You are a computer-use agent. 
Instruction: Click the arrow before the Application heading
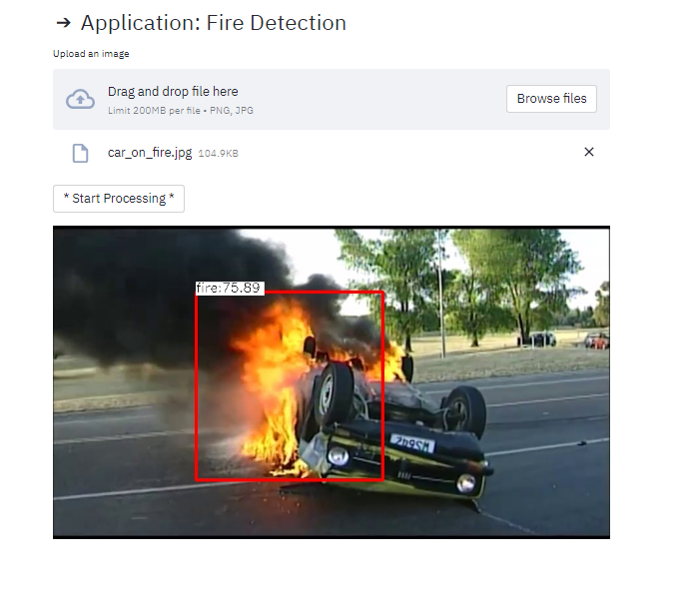pyautogui.click(x=64, y=23)
